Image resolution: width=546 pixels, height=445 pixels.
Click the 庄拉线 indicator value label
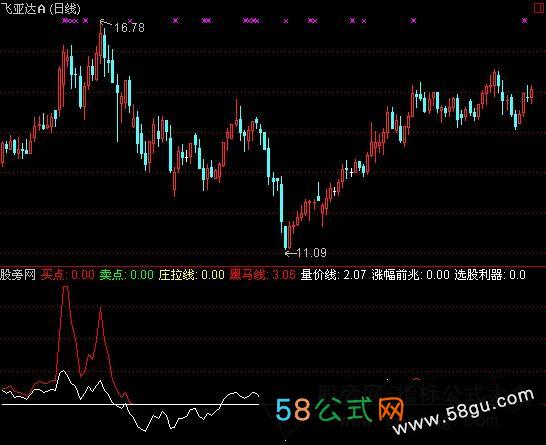[x=192, y=275]
